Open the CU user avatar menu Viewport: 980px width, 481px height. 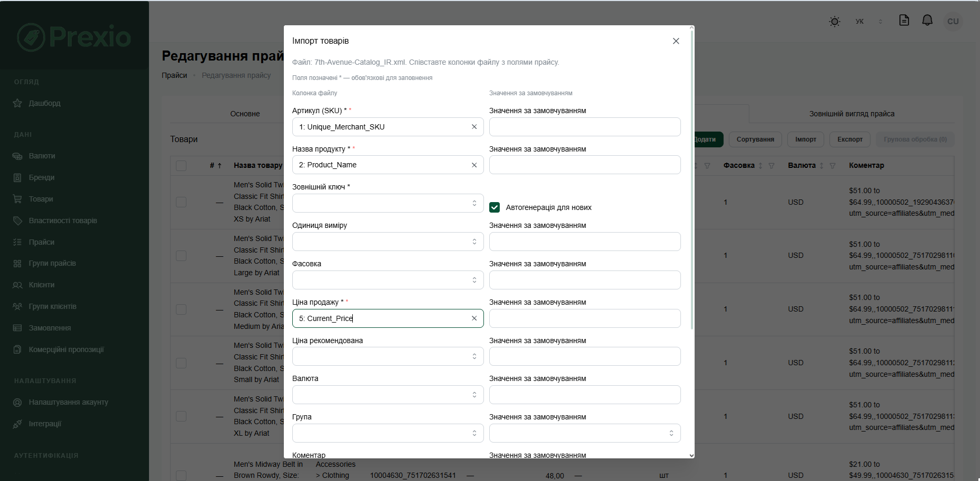point(953,22)
